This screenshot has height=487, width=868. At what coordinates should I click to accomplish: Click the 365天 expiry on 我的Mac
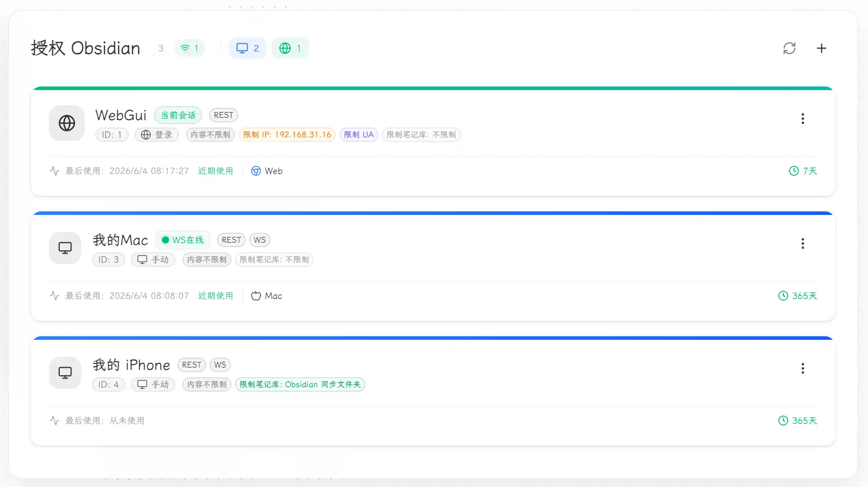[x=805, y=296]
